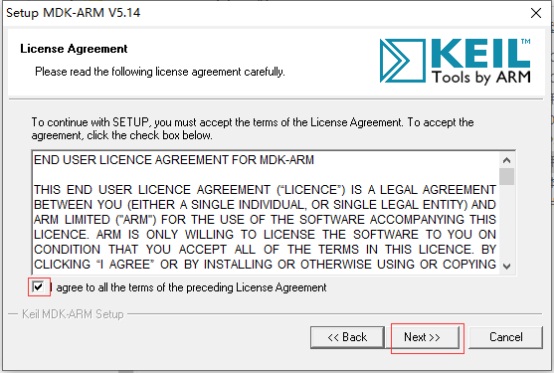
Task: Click the "I agree to all the terms" label
Action: point(188,288)
